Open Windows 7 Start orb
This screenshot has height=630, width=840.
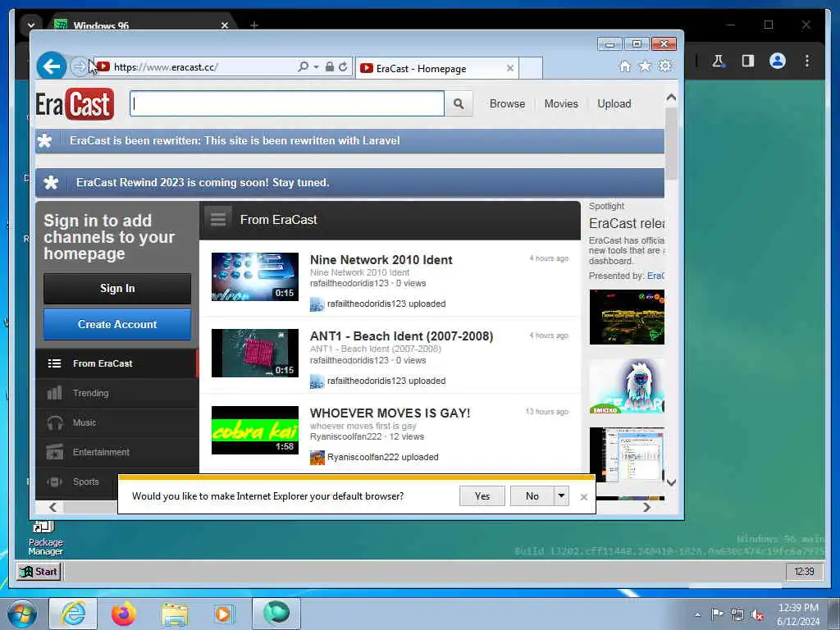tap(22, 614)
